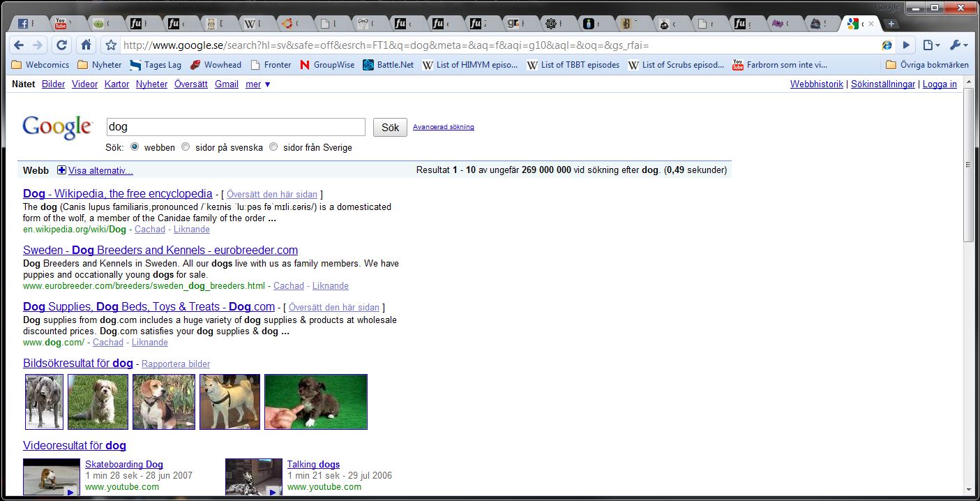
Task: Click 'Bildsökresultat för dog' heading link
Action: 78,364
